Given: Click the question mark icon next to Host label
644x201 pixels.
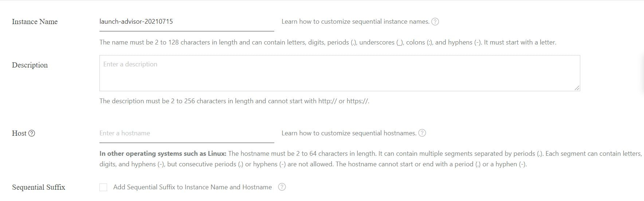Looking at the screenshot, I should [x=32, y=133].
